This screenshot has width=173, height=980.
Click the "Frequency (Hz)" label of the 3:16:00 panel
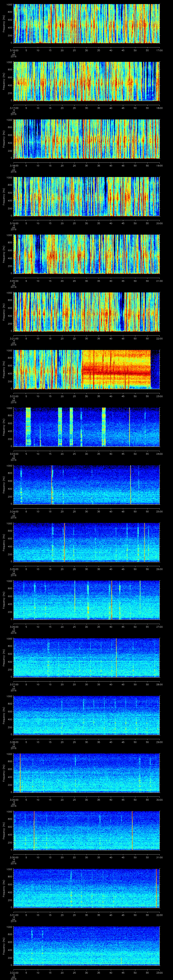(x=4, y=24)
